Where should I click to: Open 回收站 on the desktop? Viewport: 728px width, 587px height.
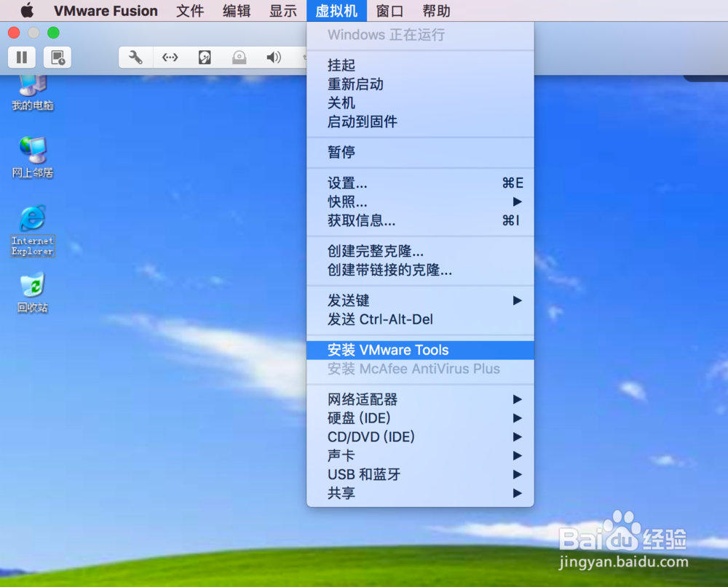pyautogui.click(x=32, y=289)
